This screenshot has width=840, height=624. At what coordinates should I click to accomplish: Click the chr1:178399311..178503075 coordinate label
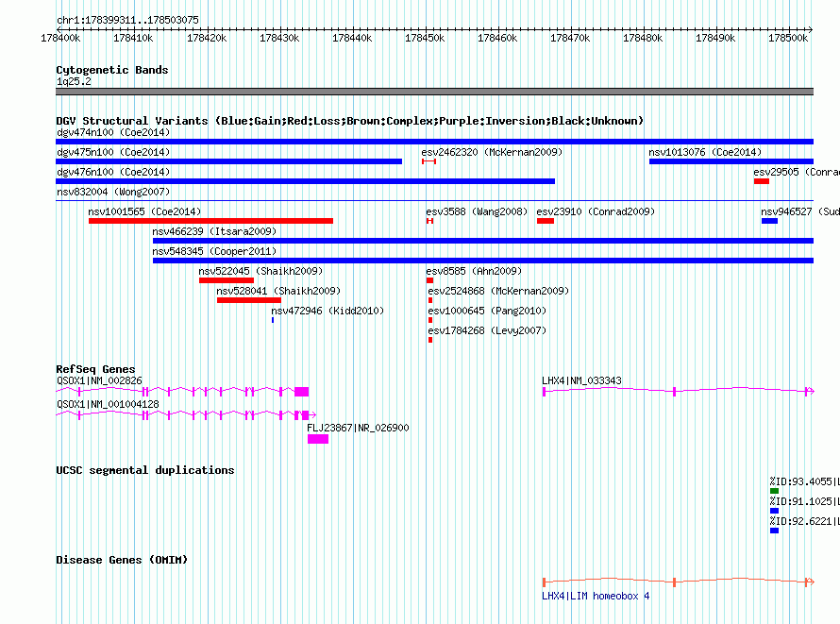pyautogui.click(x=127, y=20)
